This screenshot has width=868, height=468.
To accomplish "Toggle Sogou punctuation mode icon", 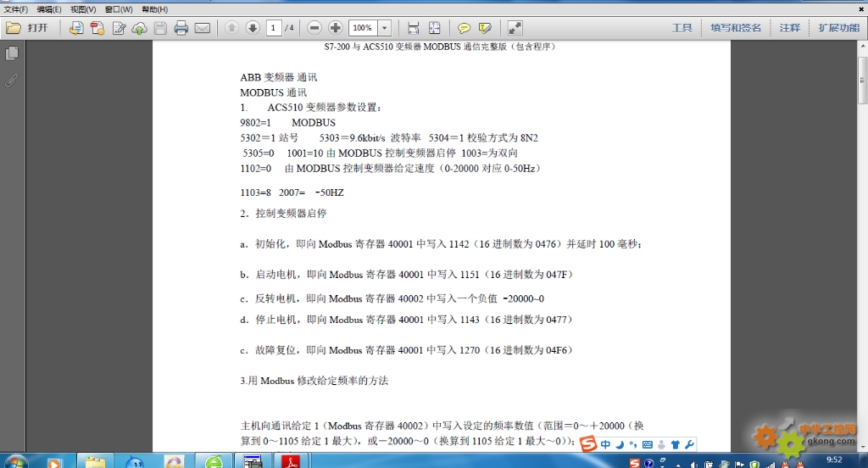I will [632, 444].
